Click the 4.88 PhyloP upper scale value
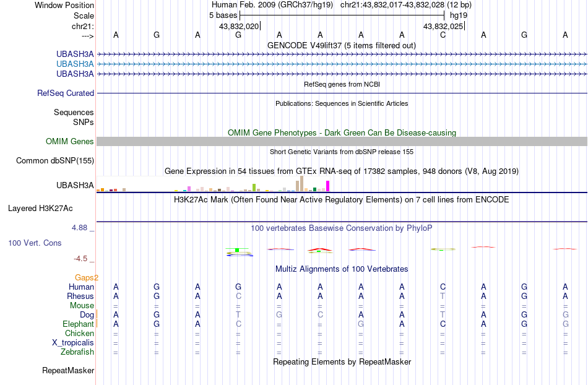Image resolution: width=588 pixels, height=385 pixels. 79,228
